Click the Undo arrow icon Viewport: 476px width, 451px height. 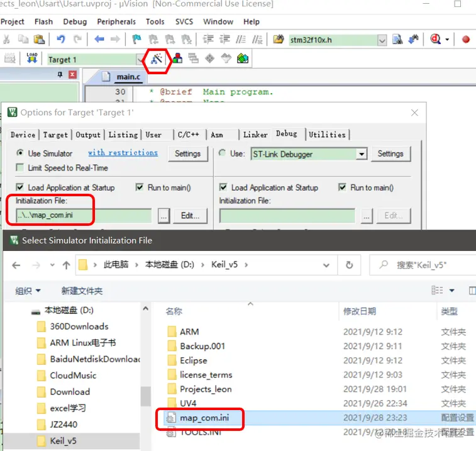point(61,40)
